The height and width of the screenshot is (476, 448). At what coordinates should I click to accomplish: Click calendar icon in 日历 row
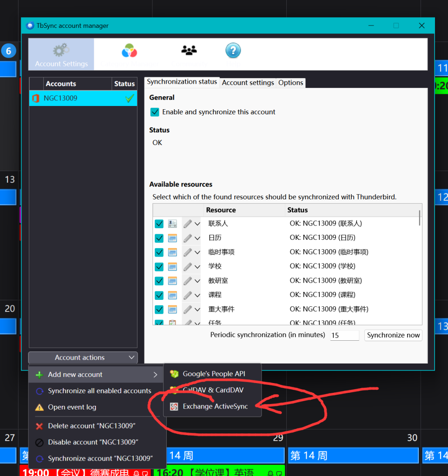[x=172, y=238]
